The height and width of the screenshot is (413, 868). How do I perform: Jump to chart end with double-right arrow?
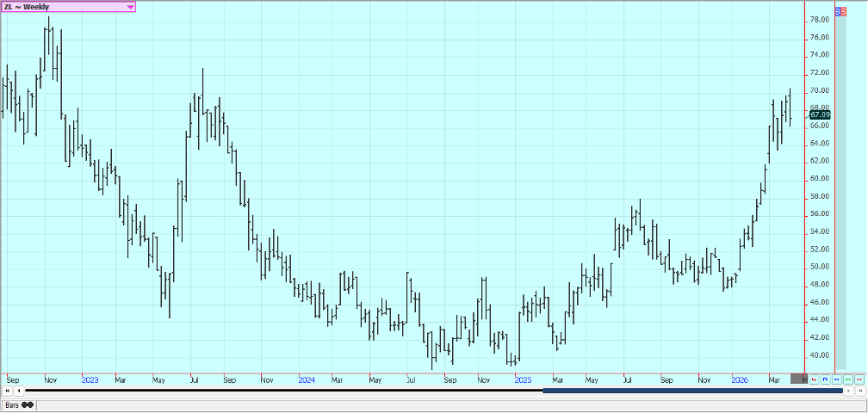(x=859, y=391)
